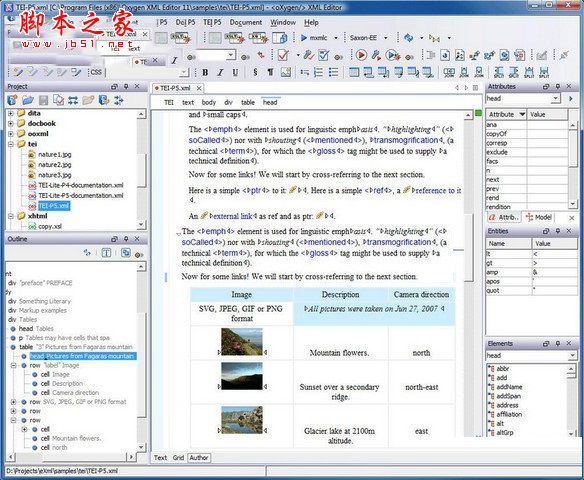Click the Link with Editor arrows icon in Project panel

pyautogui.click(x=73, y=100)
